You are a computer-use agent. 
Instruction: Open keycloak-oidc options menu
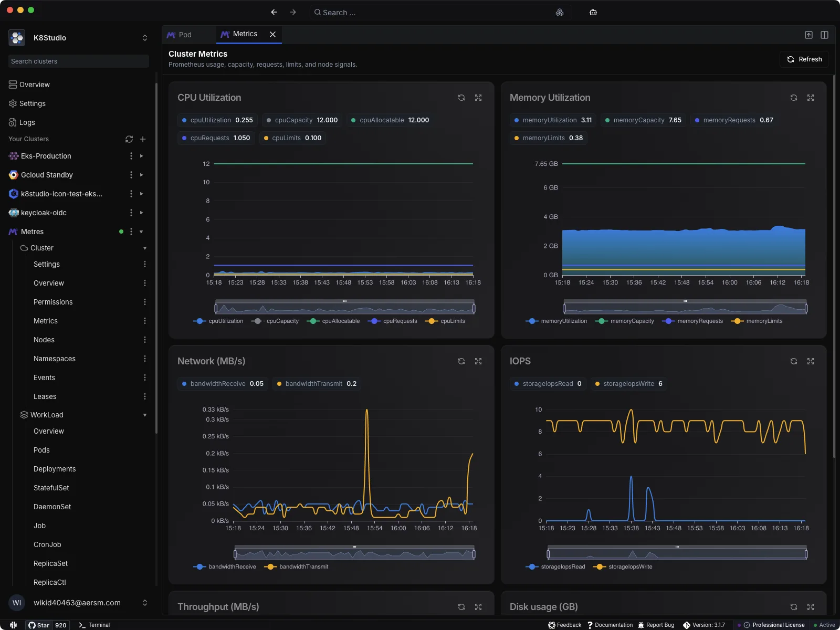click(x=131, y=213)
